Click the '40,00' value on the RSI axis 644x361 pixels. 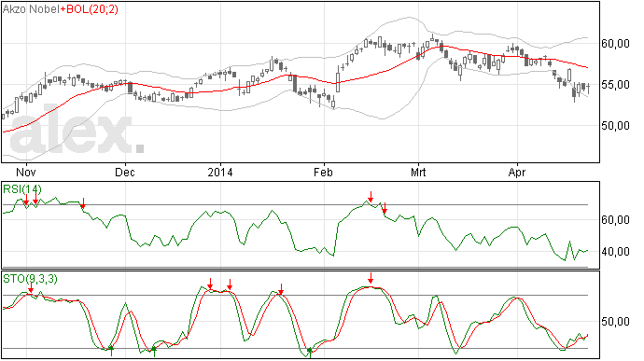click(x=615, y=252)
